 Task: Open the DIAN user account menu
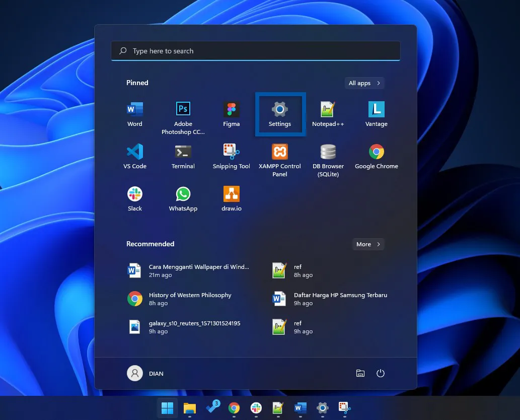click(145, 373)
